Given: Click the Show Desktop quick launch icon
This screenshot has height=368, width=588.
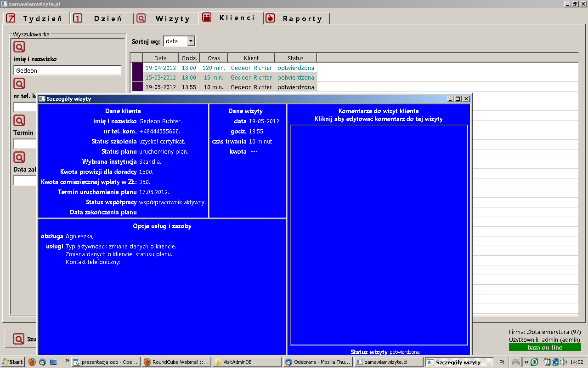Looking at the screenshot, I should pos(53,362).
